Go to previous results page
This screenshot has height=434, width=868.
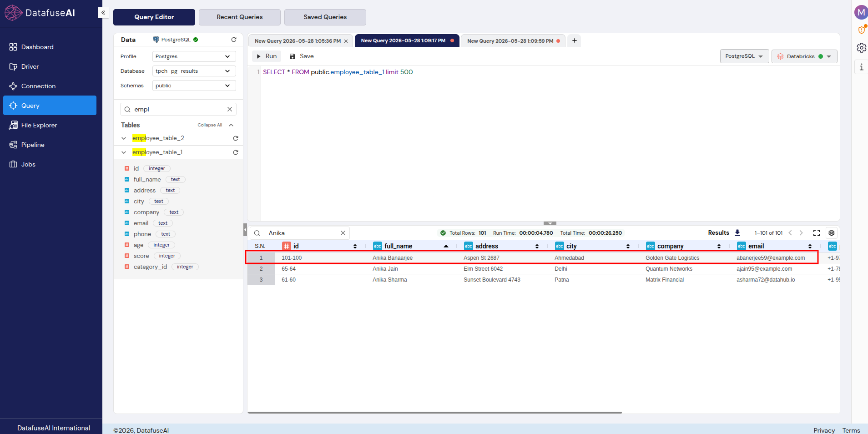click(x=790, y=233)
